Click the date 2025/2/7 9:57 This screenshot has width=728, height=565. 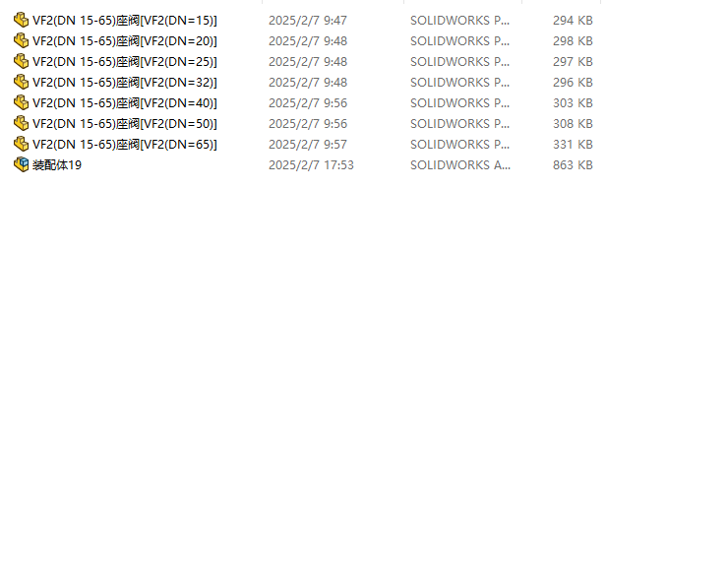click(308, 145)
